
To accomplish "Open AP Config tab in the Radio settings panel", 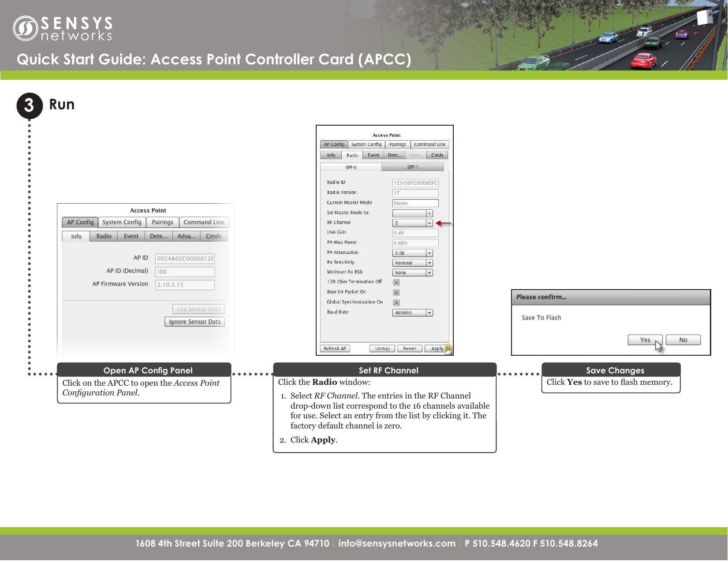I will pyautogui.click(x=334, y=145).
